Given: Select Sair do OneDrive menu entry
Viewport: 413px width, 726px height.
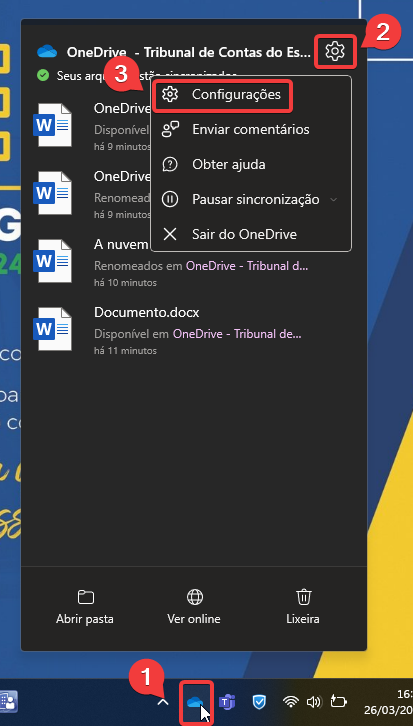Looking at the screenshot, I should point(250,234).
